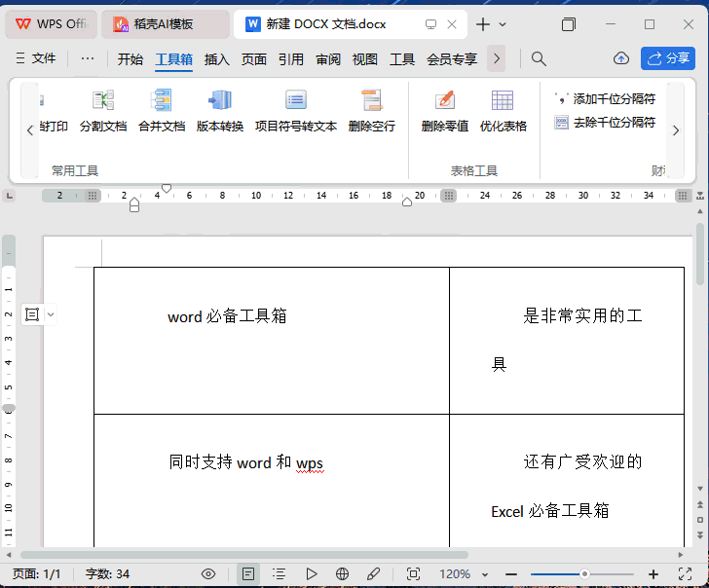Switch to outline view in status bar
709x588 pixels.
pyautogui.click(x=279, y=574)
